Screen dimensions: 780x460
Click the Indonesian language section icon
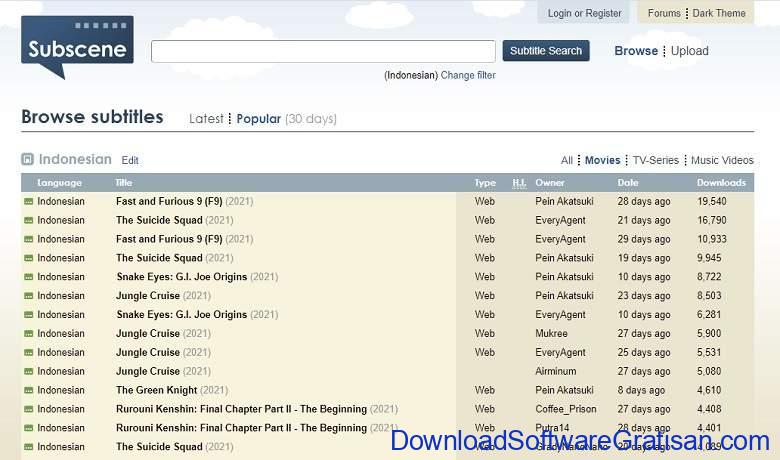[x=27, y=159]
